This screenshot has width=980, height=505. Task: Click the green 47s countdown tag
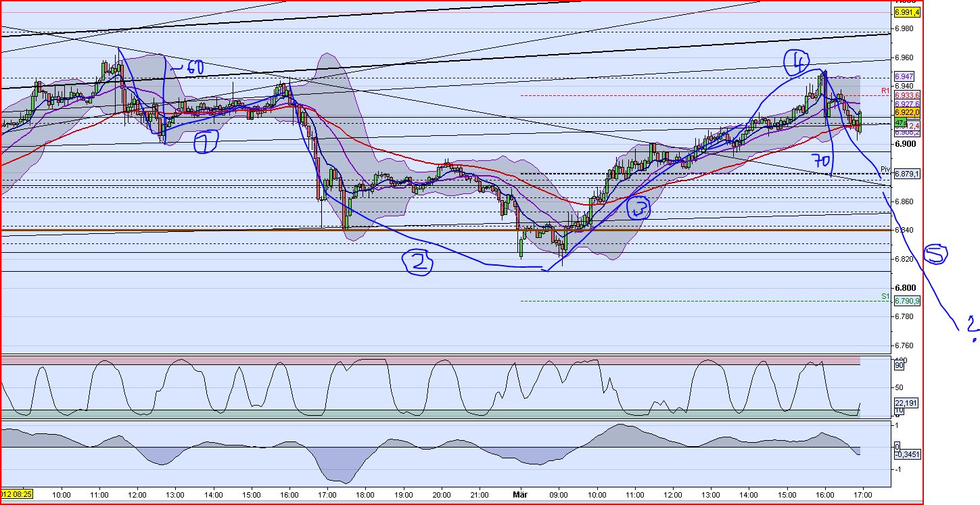tap(900, 124)
